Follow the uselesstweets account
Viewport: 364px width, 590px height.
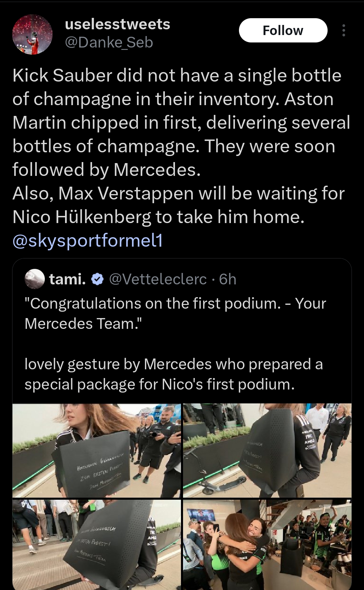pyautogui.click(x=283, y=30)
